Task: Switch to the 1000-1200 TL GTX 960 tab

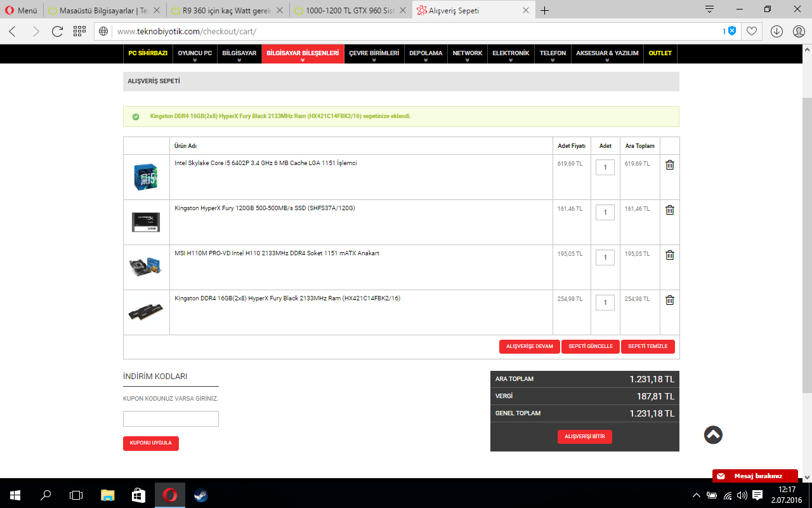Action: coord(351,11)
